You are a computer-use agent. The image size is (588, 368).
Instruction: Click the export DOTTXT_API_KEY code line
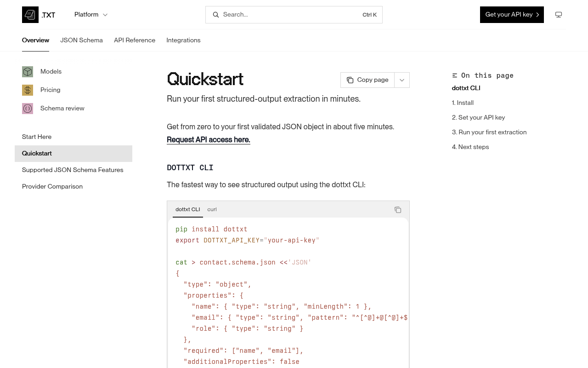(247, 240)
